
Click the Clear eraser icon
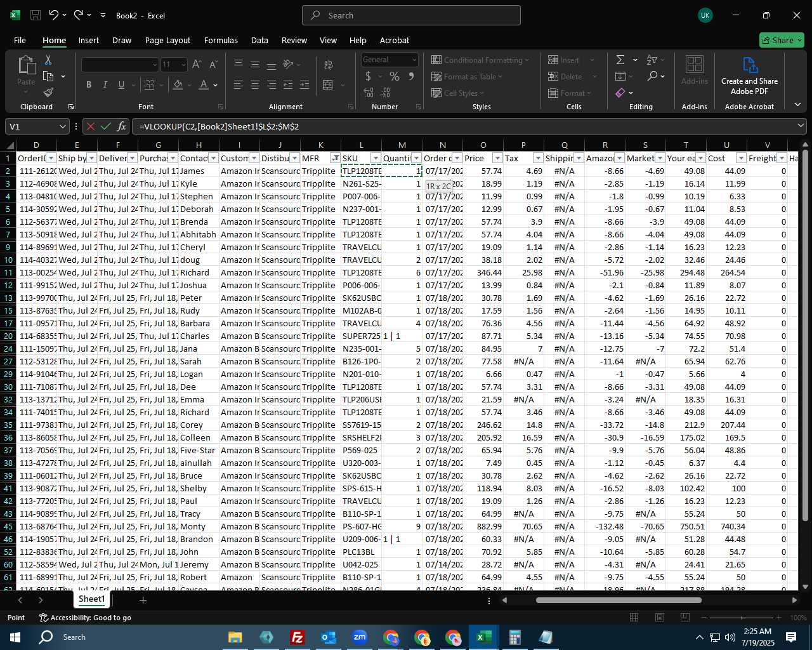620,93
